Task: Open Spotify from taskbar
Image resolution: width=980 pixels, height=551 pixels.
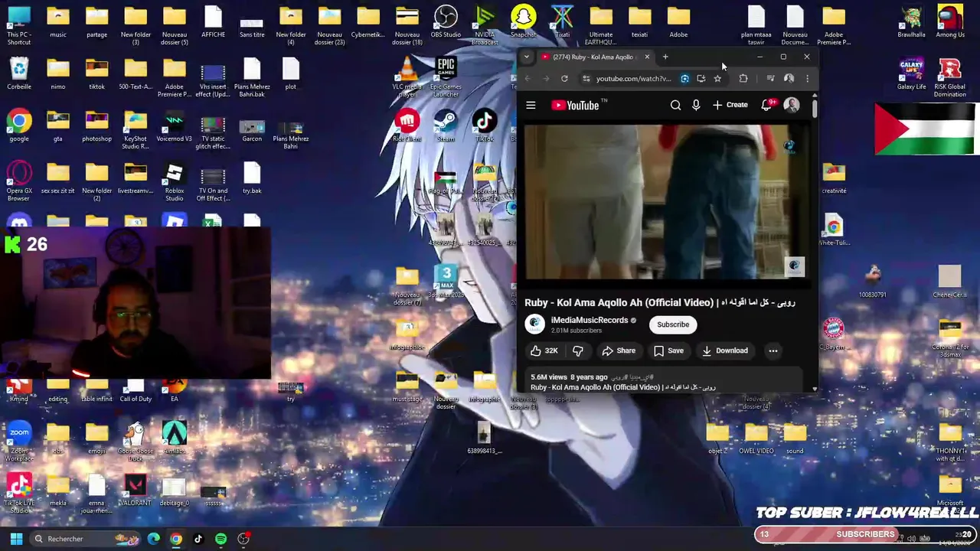Action: click(220, 539)
